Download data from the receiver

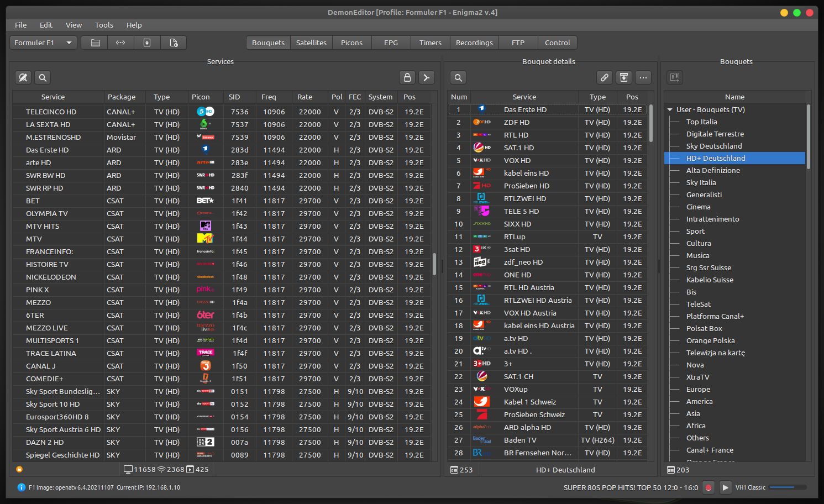tap(147, 42)
